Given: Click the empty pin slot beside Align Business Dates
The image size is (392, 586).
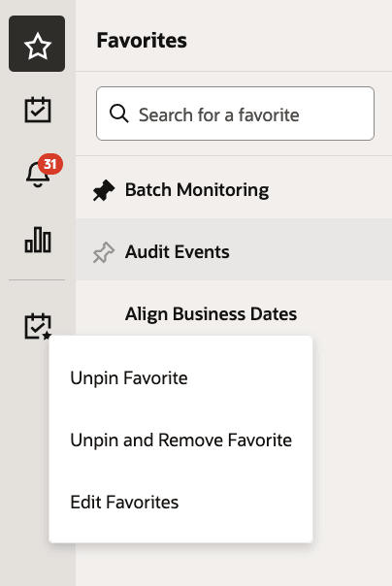Looking at the screenshot, I should [x=104, y=314].
